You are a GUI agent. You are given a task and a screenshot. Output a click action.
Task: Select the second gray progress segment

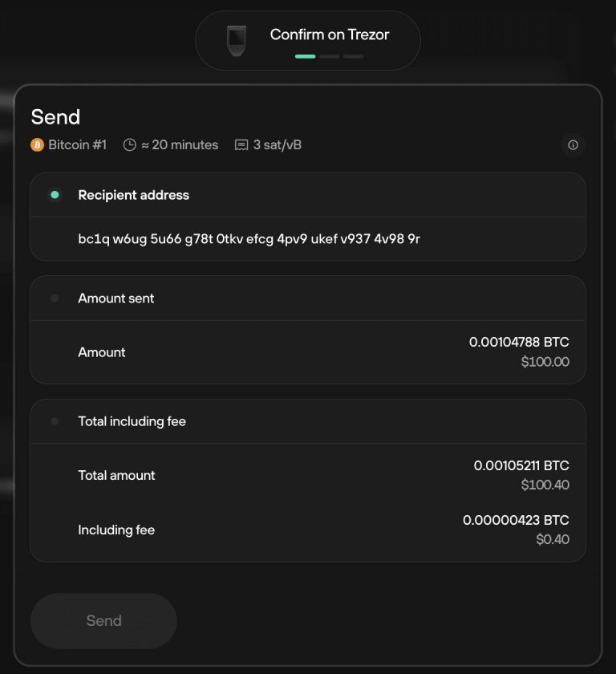click(x=329, y=57)
